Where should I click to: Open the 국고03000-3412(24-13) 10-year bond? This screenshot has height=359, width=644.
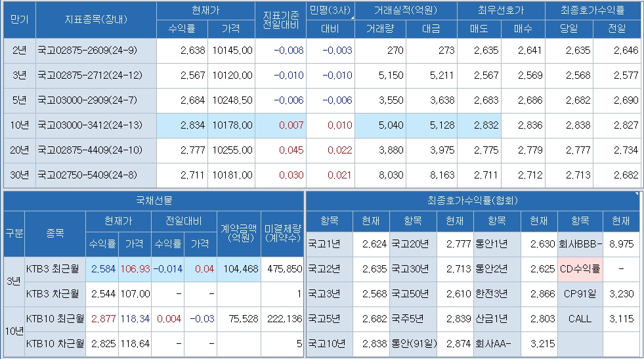pyautogui.click(x=90, y=125)
